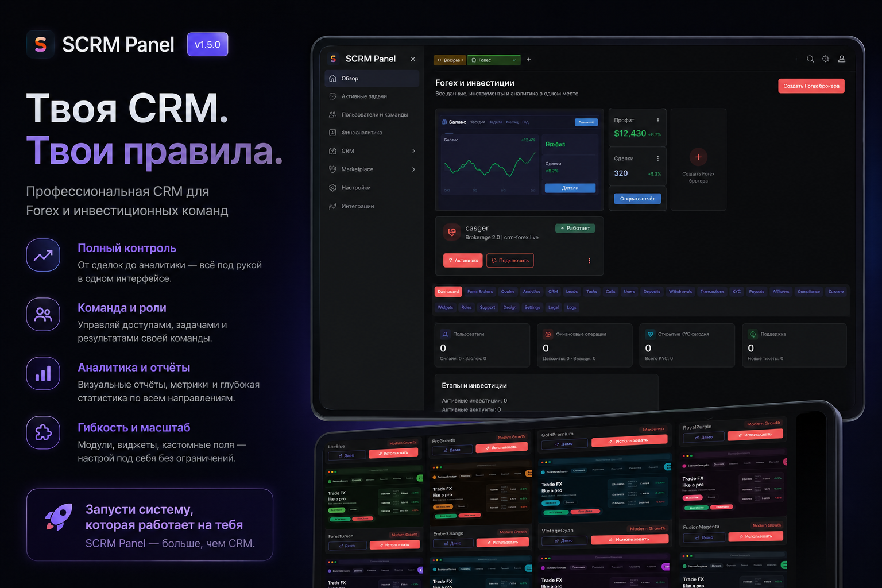Click the Пользователи stat card icon
The width and height of the screenshot is (882, 588).
point(445,334)
